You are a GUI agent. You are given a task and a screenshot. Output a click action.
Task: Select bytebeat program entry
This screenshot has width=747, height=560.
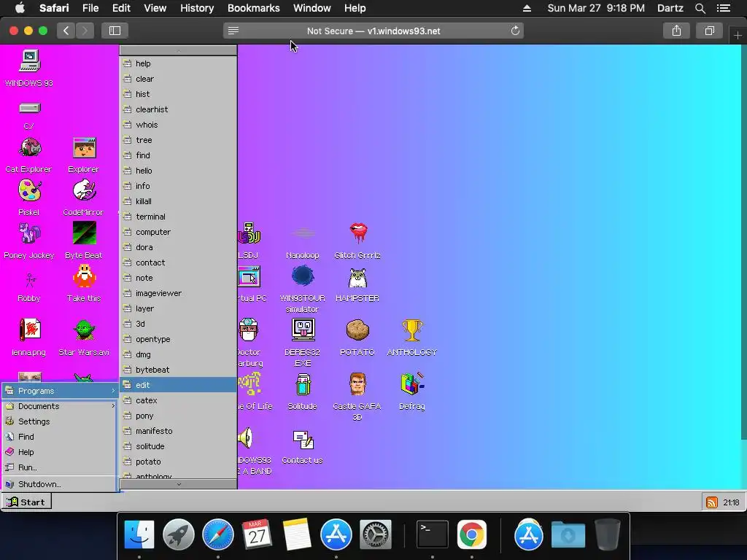[x=178, y=370]
